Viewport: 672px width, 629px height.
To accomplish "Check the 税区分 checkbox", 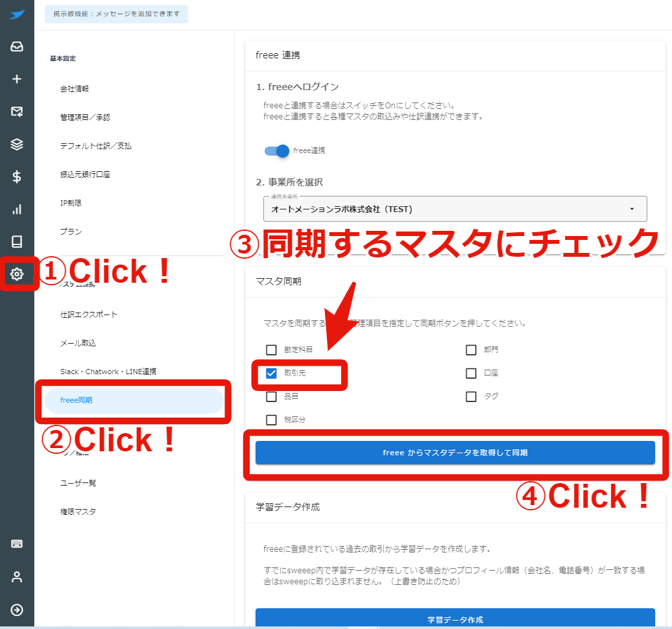I will pos(271,420).
